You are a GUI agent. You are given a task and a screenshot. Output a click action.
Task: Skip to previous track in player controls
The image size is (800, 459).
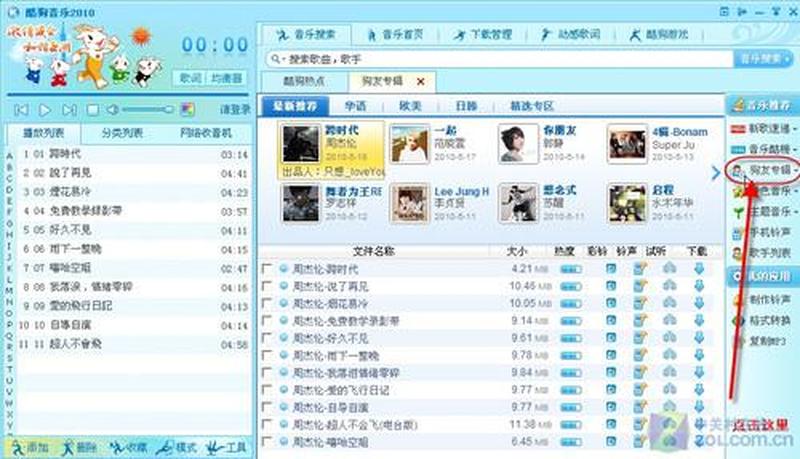point(21,110)
